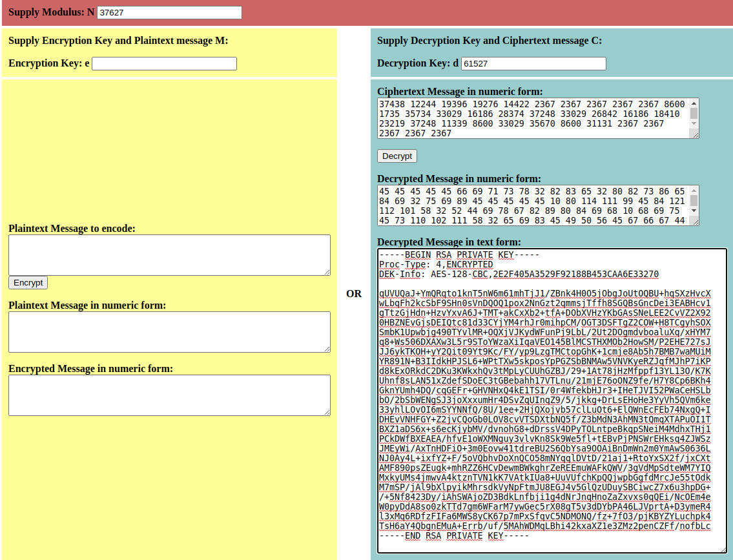Click the key line starting 'MxkyUMs4jmwvA4ktzn'
The image size is (733, 560).
point(544,477)
